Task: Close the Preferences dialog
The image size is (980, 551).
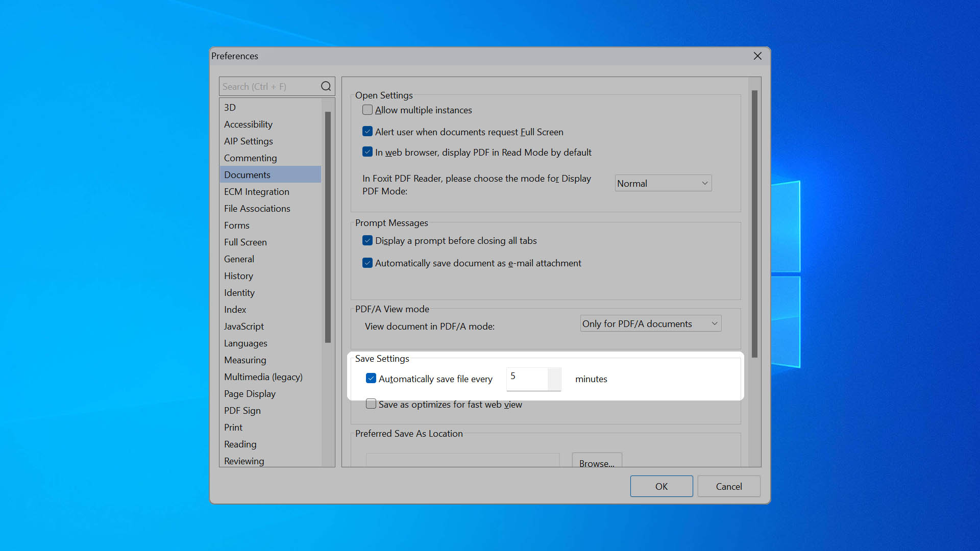Action: coord(757,56)
